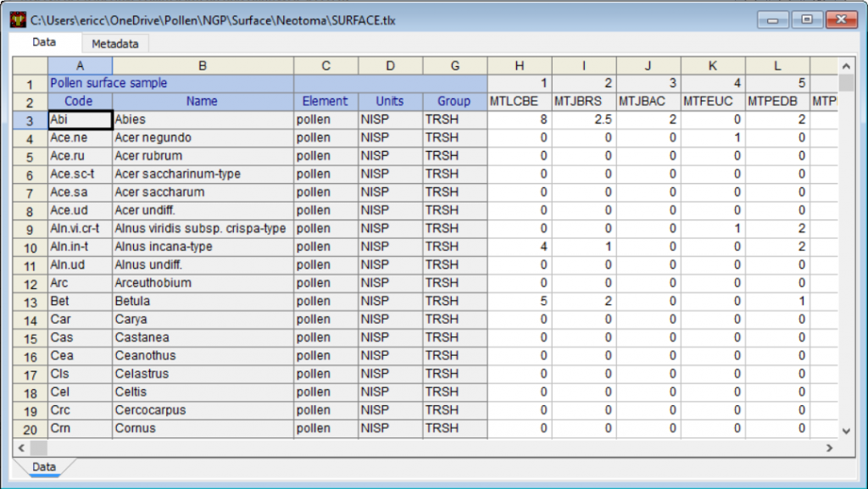Select column K header
The image size is (868, 489).
(713, 66)
